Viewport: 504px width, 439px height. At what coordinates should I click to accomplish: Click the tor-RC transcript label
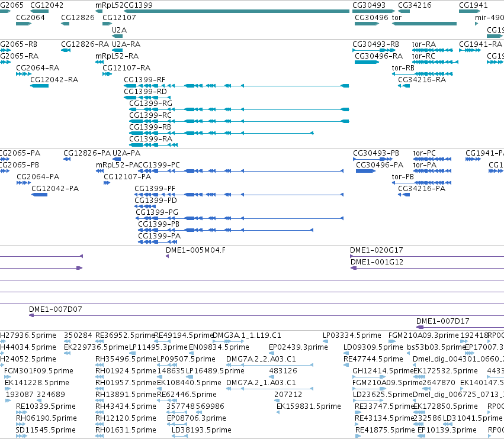click(423, 56)
